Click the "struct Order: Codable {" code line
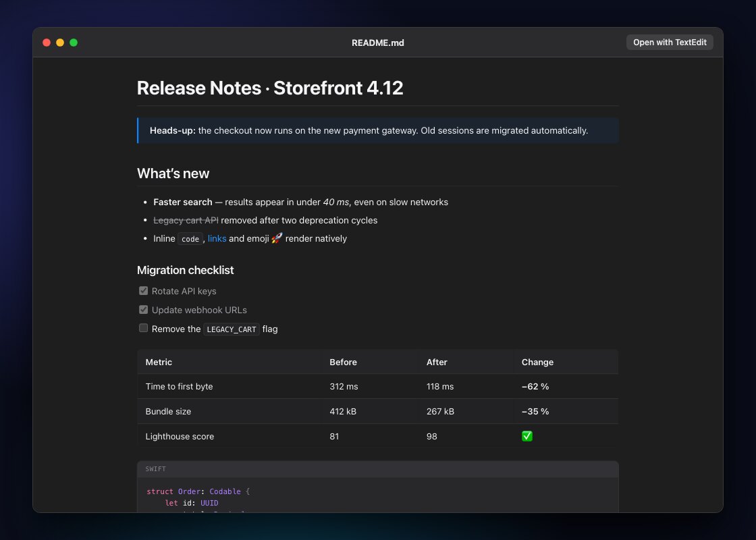The width and height of the screenshot is (756, 540). point(198,492)
